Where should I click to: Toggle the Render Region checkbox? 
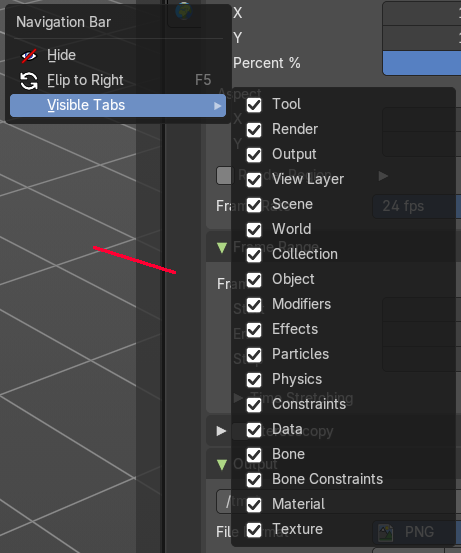click(x=224, y=176)
